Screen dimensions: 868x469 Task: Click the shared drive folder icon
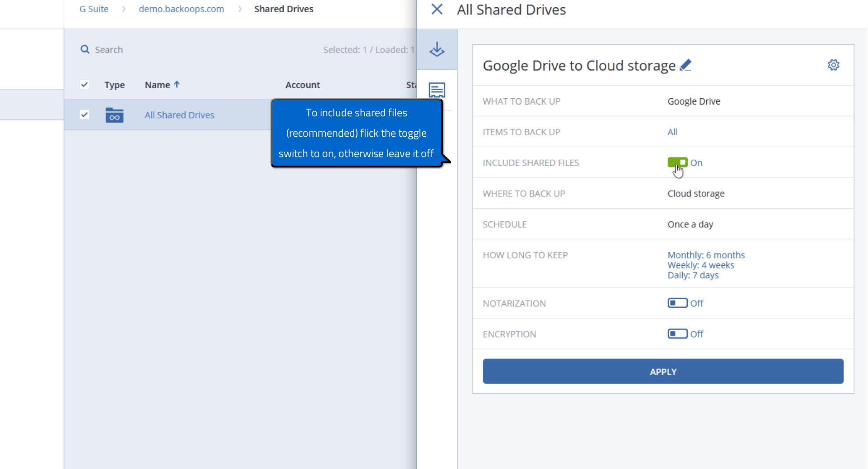click(x=114, y=115)
